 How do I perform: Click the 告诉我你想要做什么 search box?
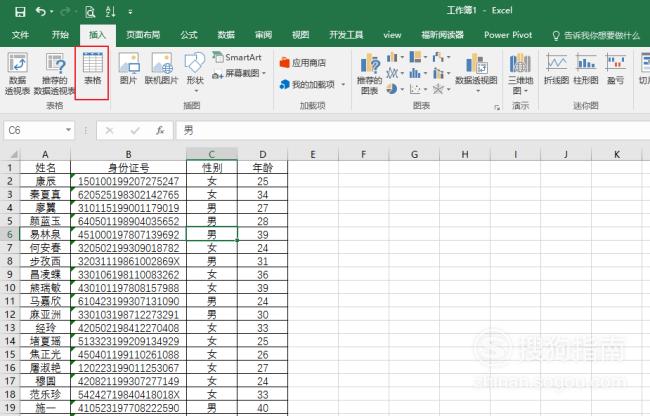596,36
